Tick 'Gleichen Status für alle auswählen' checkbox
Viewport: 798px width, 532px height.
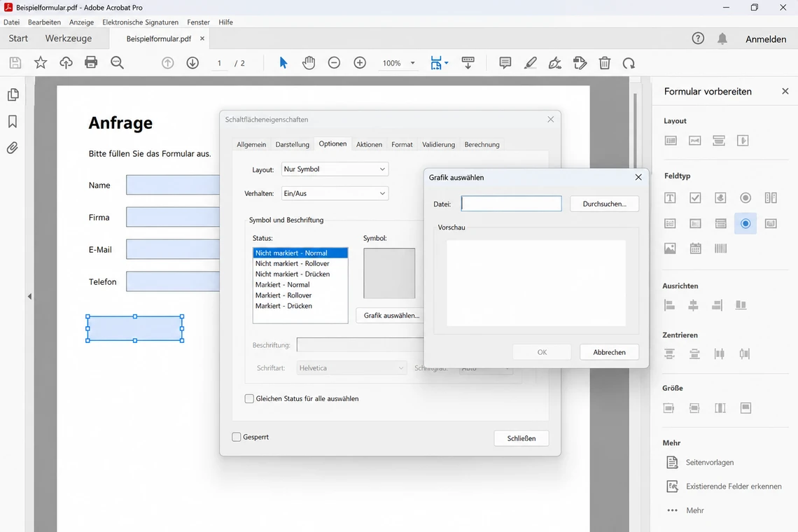249,398
